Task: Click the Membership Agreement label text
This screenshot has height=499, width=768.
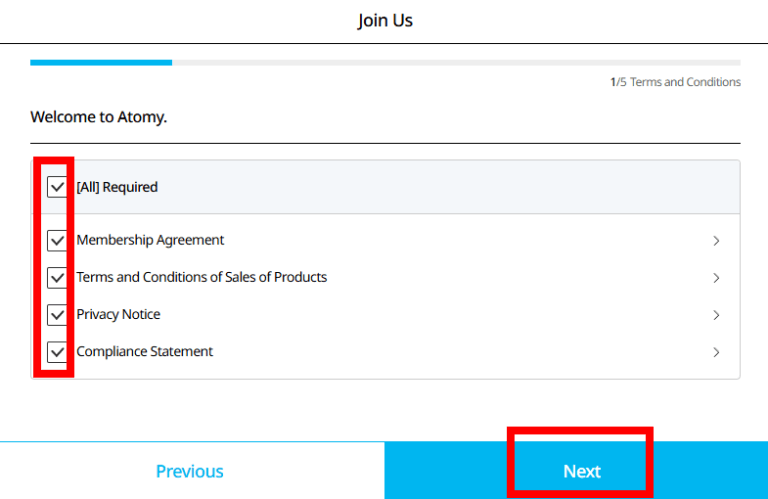Action: [150, 240]
